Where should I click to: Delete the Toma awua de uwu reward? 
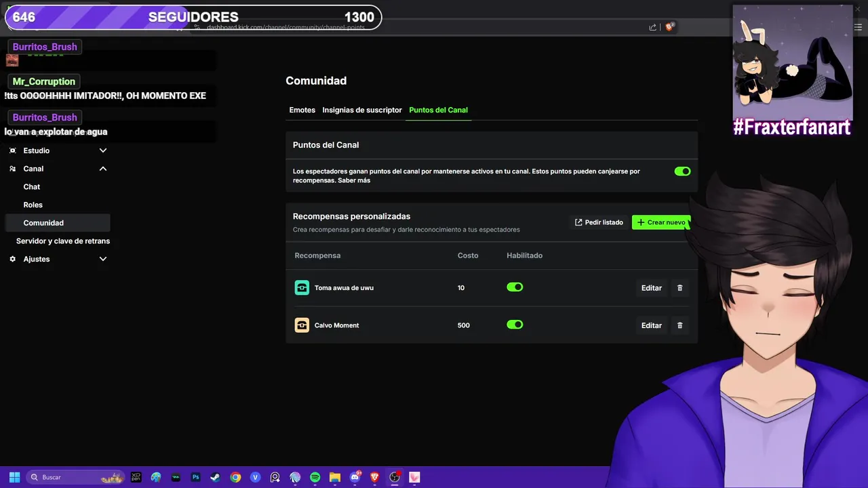tap(680, 288)
